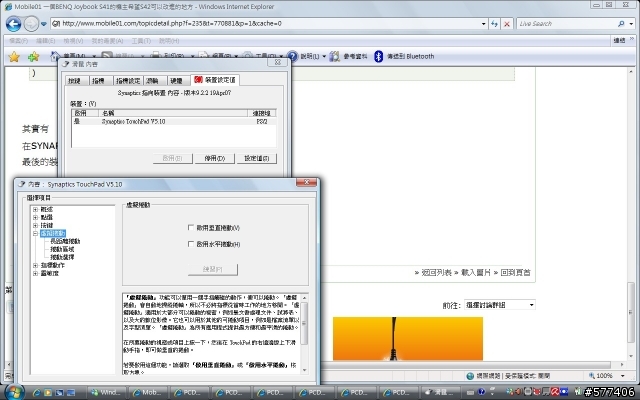Expand the 指標動作 tree node
Screen dimensions: 640x400
pos(36,265)
